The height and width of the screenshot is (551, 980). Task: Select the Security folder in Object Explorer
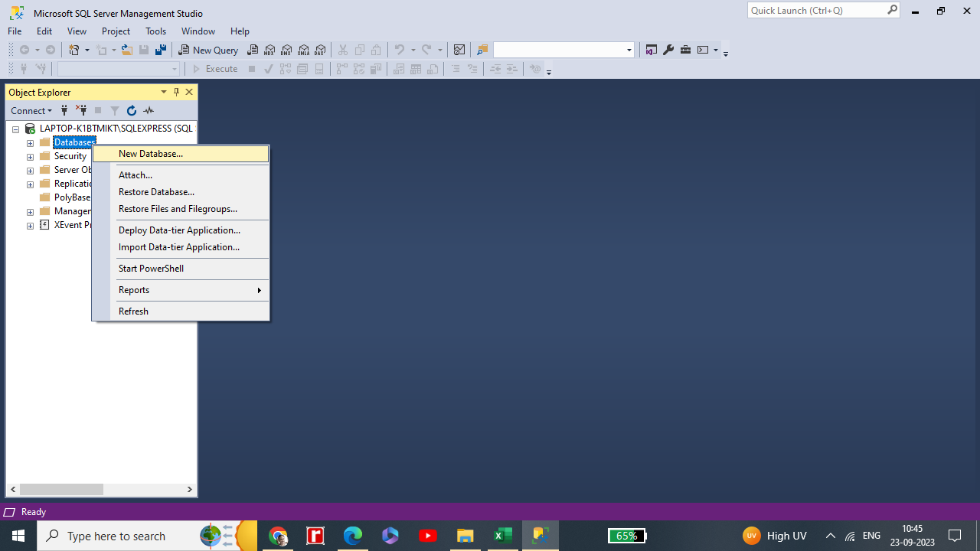tap(70, 156)
